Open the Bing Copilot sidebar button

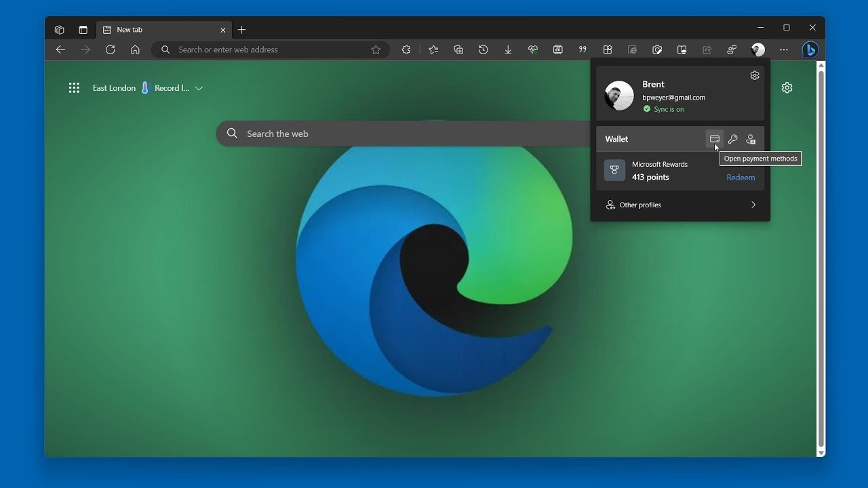pos(810,49)
